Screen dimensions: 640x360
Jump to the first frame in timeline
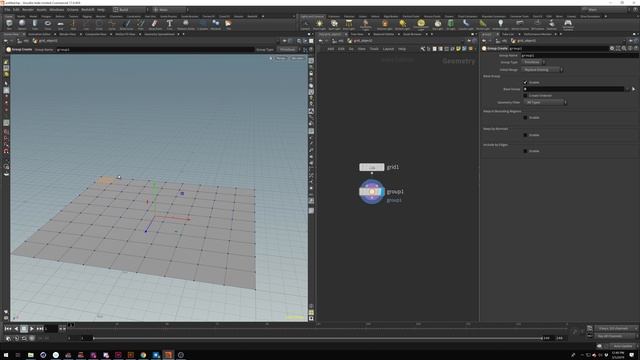[x=8, y=329]
